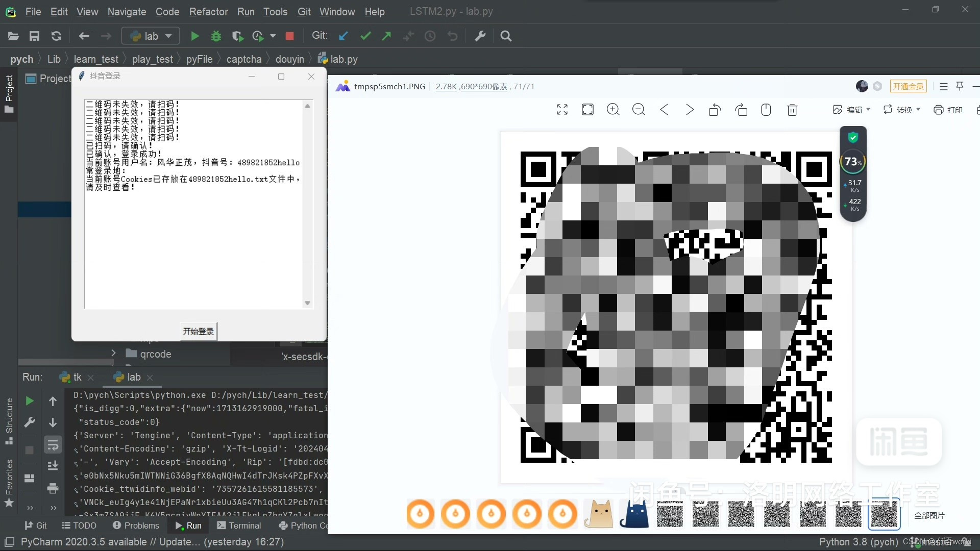Click PyCharm update available status message
The width and height of the screenshot is (980, 551).
152,542
